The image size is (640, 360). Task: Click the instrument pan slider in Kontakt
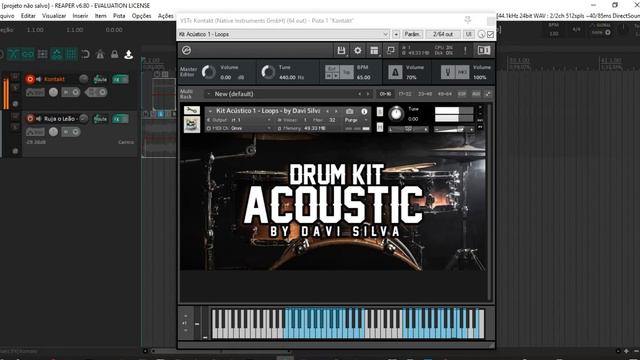(408, 129)
